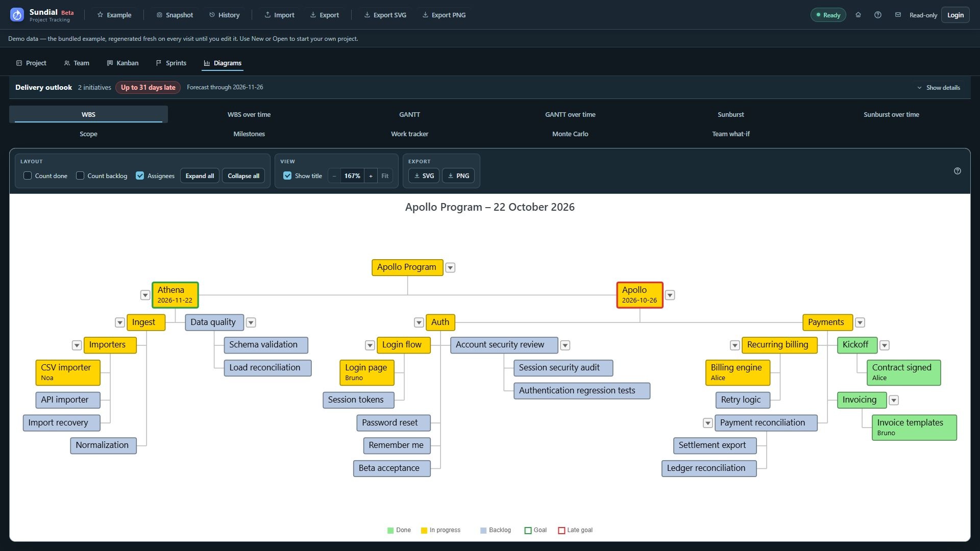The image size is (980, 551).
Task: Click Up to 31 days late badge
Action: (148, 87)
